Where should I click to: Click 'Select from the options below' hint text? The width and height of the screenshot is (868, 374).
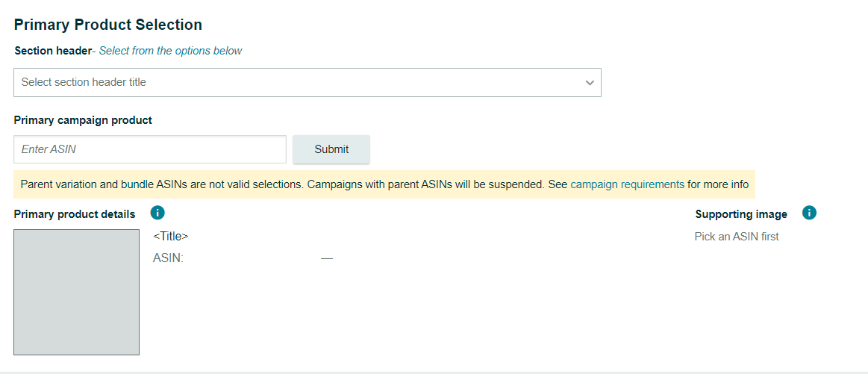(x=171, y=51)
